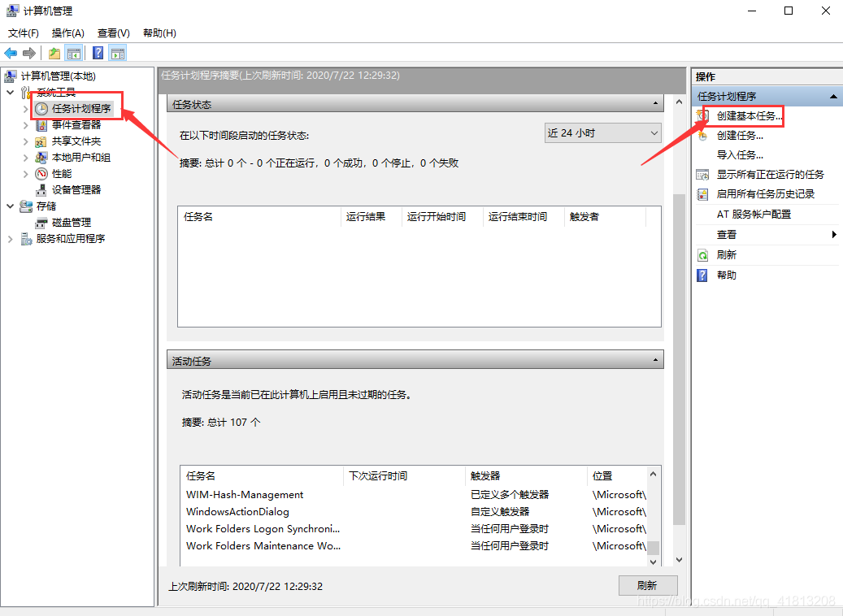Click the Forward arrow toolbar icon
Viewport: 843px width, 616px height.
pos(29,53)
